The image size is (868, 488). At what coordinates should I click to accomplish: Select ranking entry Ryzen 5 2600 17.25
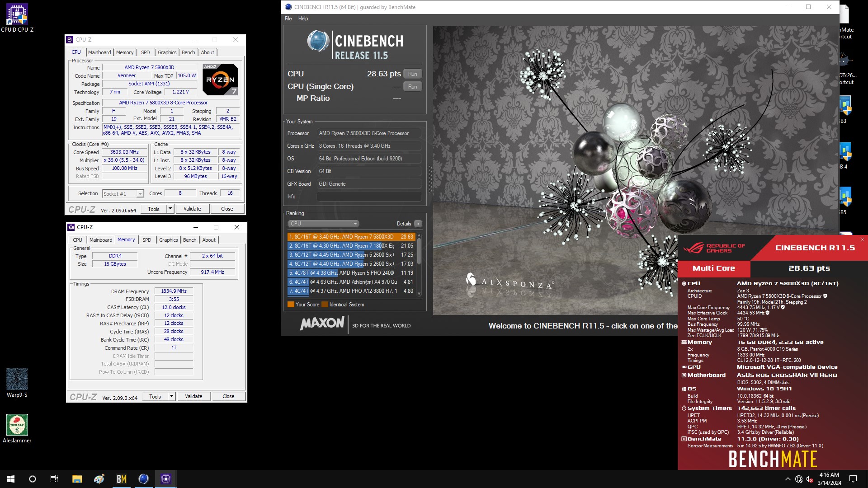tap(351, 255)
